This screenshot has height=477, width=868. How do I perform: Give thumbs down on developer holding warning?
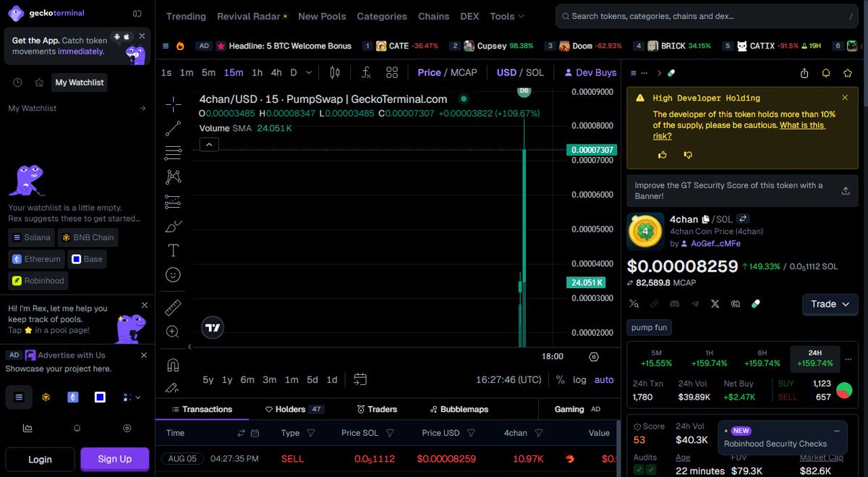pos(688,155)
